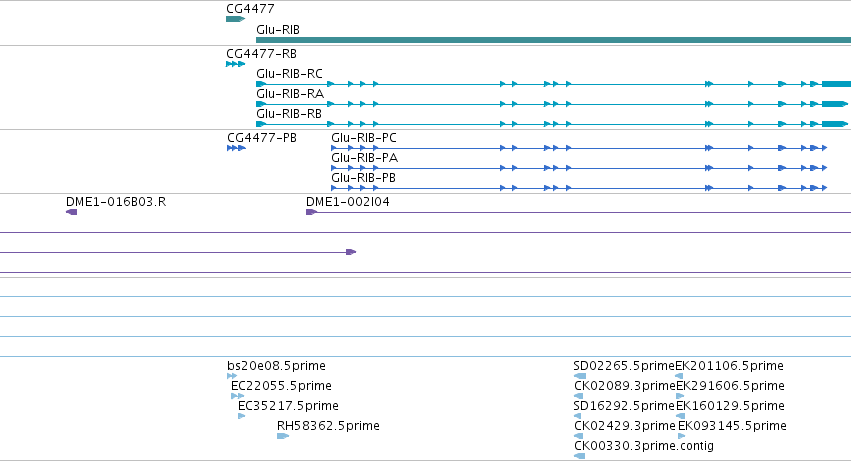
Task: Click the Glu-RIB-PC coding track line
Action: click(579, 148)
